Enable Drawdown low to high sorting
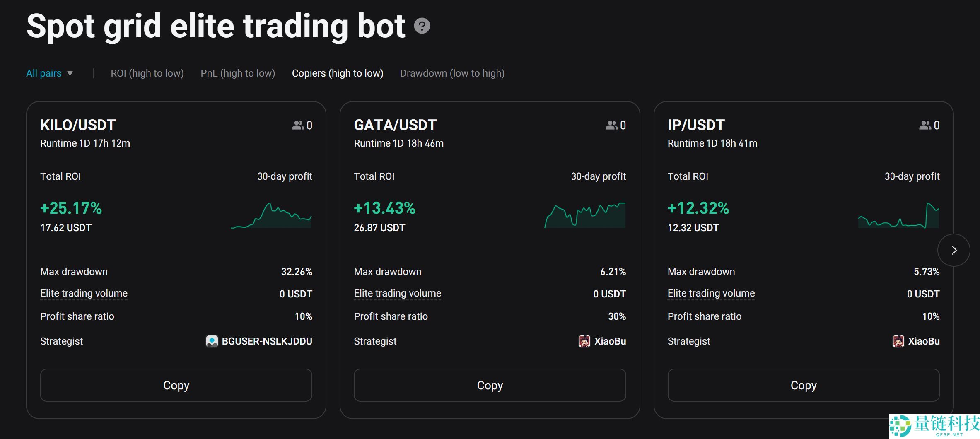Screen dimensions: 980x439 (452, 73)
